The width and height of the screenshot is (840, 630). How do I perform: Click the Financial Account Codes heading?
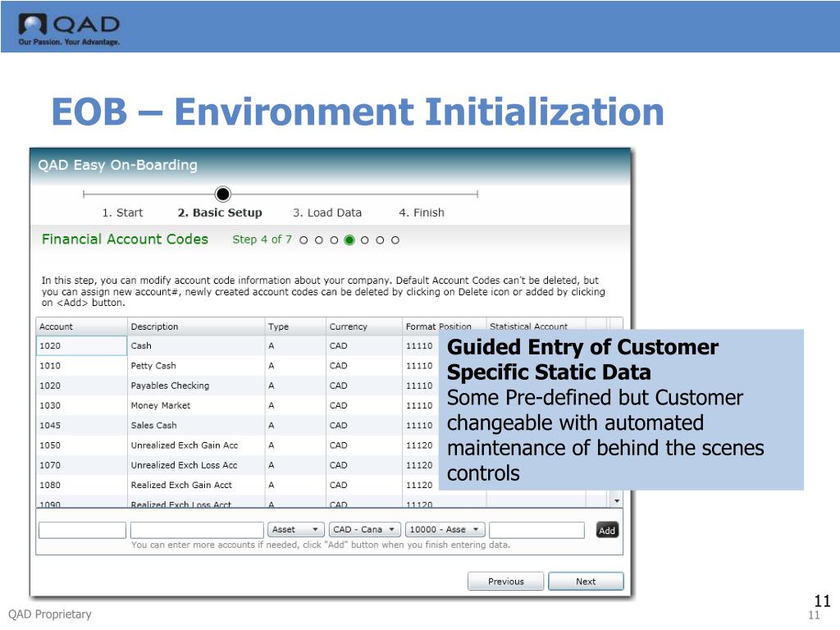coord(125,239)
